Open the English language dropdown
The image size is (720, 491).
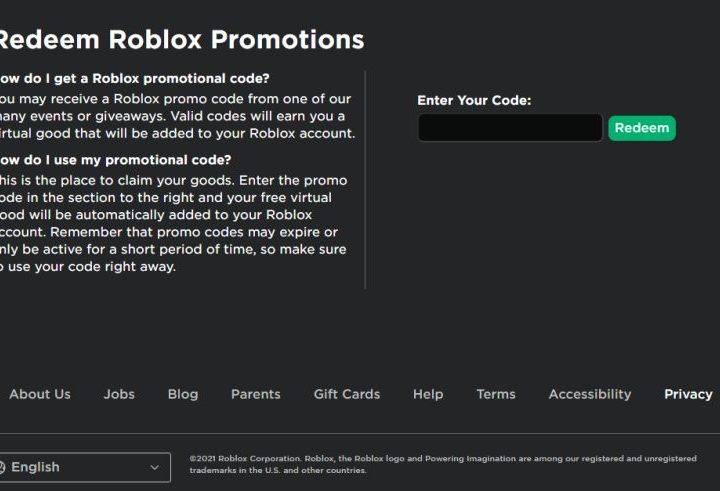(80, 467)
